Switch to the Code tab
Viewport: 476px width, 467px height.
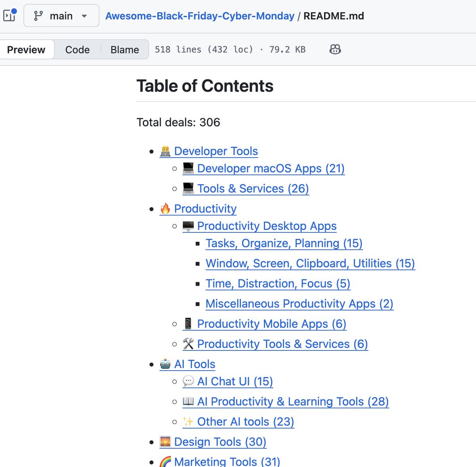tap(77, 50)
